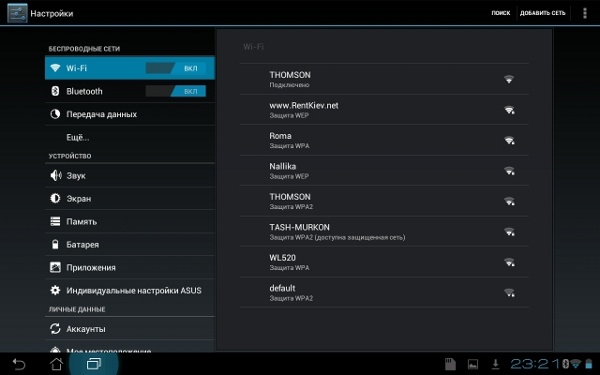Tap the Back navigation button
The image size is (600, 375).
(x=18, y=364)
